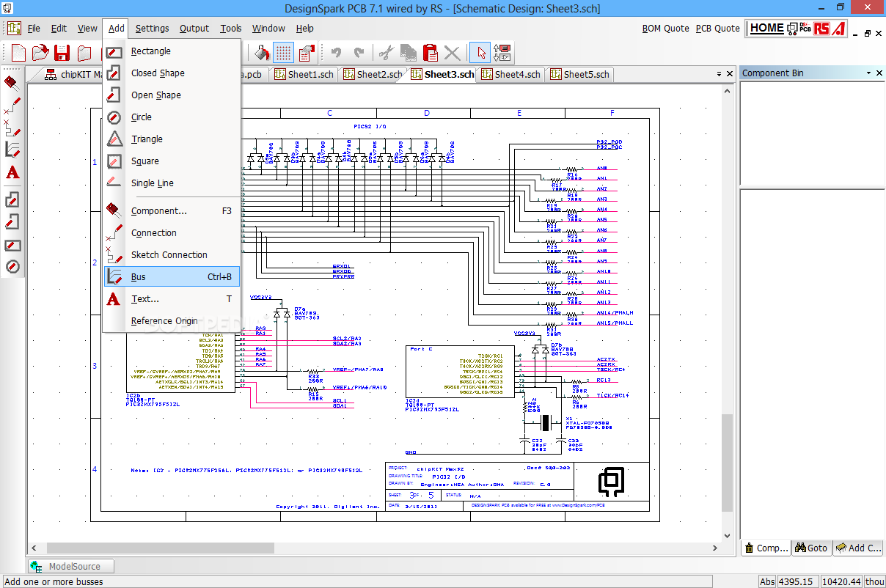Close the Component Bin panel
The height and width of the screenshot is (588, 886).
click(879, 73)
